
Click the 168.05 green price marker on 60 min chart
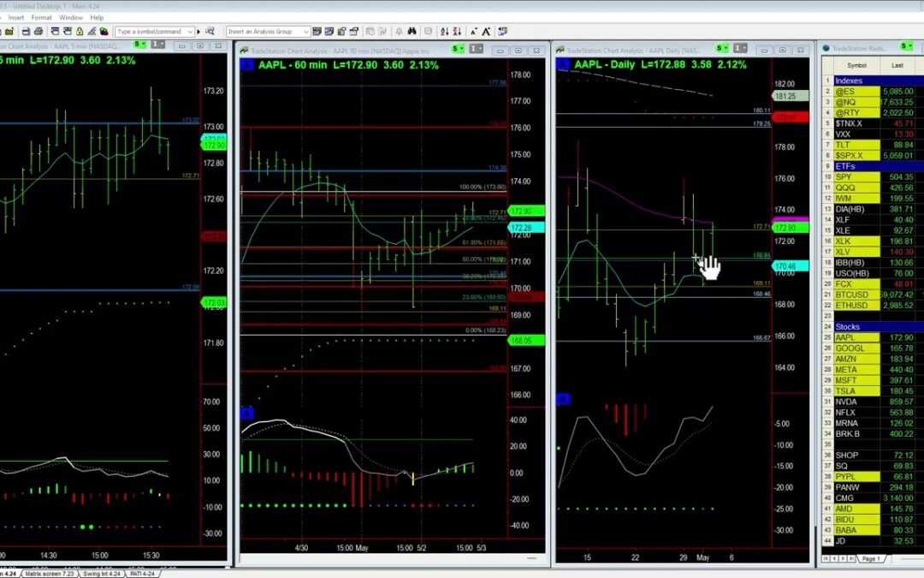525,340
